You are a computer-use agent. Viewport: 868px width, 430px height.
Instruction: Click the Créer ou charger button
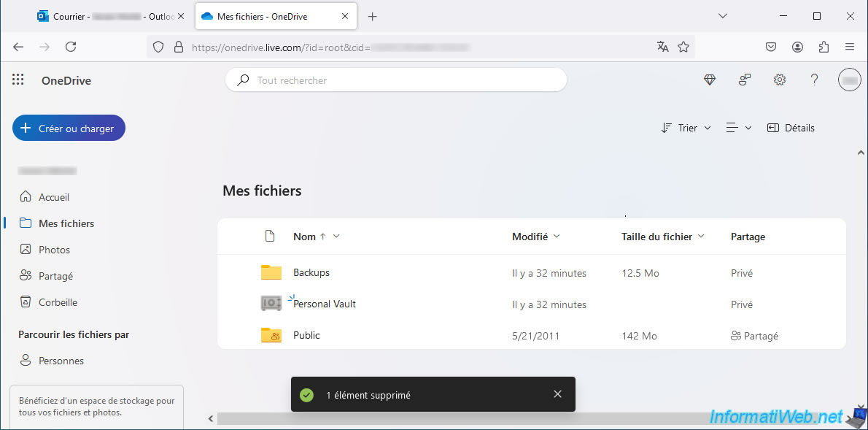tap(69, 128)
